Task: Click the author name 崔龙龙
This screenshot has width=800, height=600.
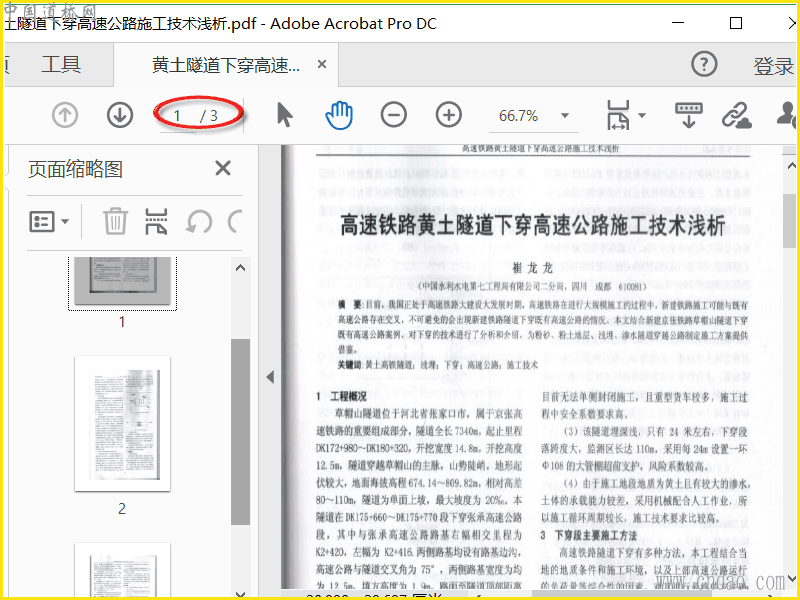Action: pos(532,268)
